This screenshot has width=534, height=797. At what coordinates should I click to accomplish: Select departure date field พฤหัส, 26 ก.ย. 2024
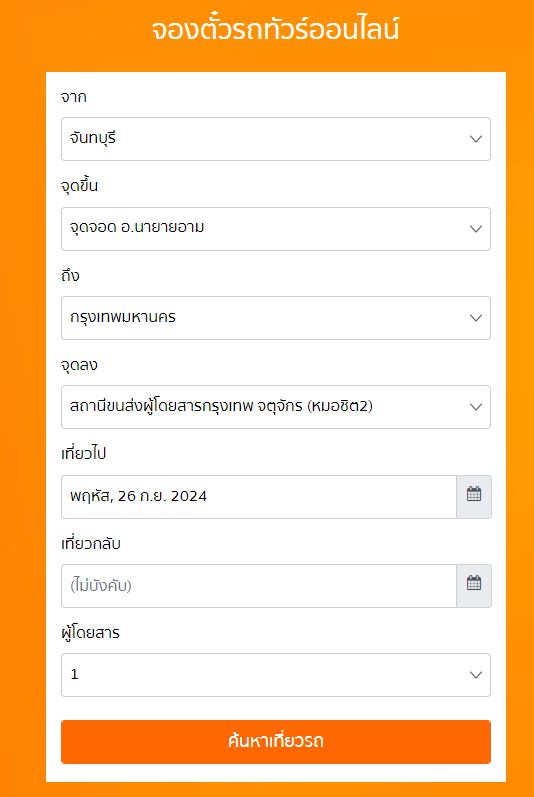(259, 497)
